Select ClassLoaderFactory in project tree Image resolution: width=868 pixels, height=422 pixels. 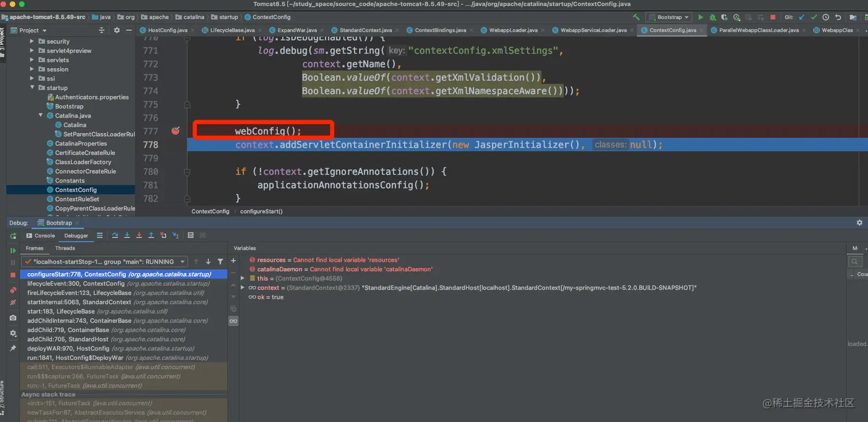tap(83, 162)
